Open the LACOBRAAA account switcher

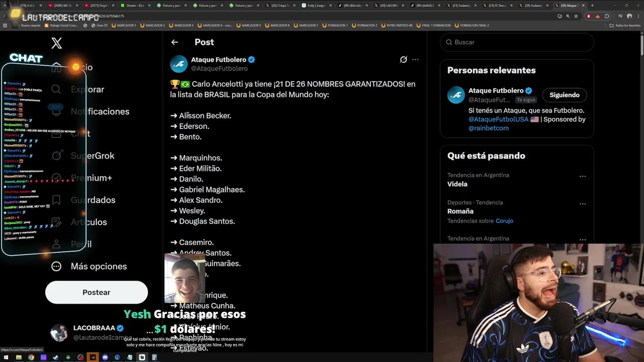[91, 332]
